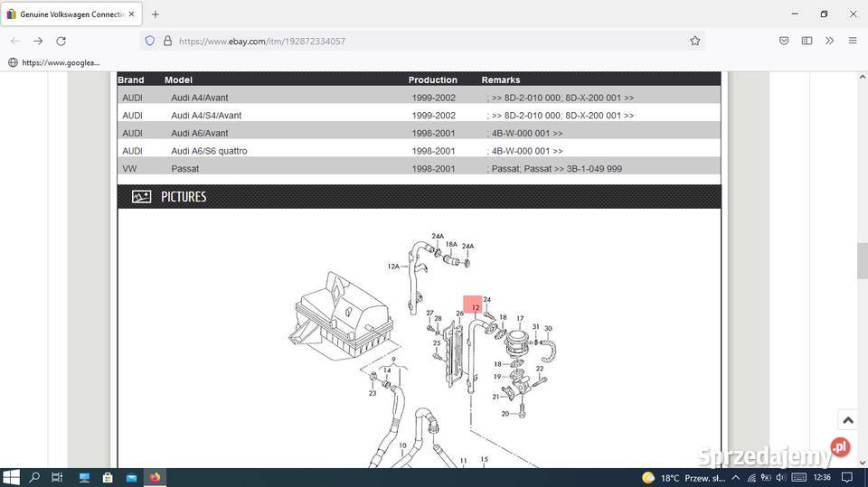Click the page vertical scrollbar thumb
Screen dimensions: 868x487
click(x=862, y=260)
